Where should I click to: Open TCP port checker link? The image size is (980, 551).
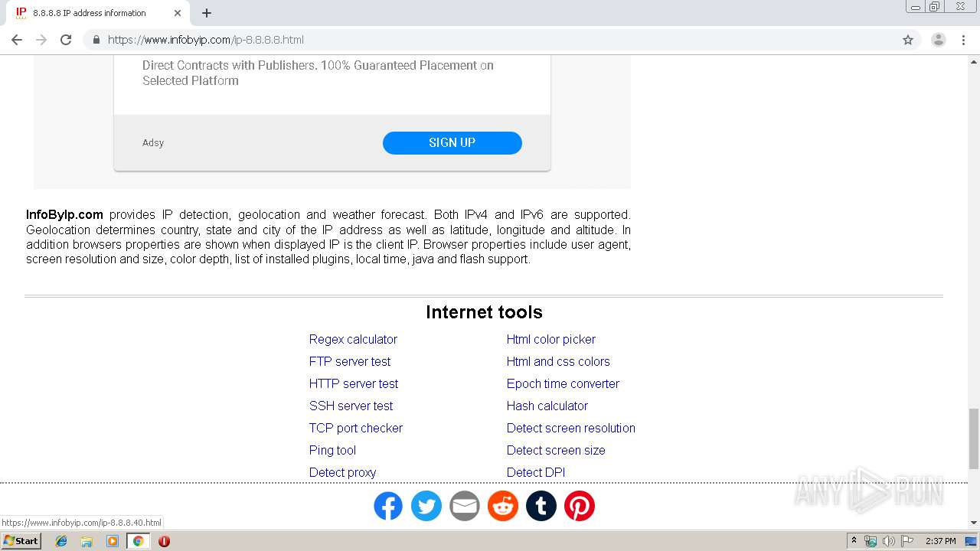click(x=356, y=428)
